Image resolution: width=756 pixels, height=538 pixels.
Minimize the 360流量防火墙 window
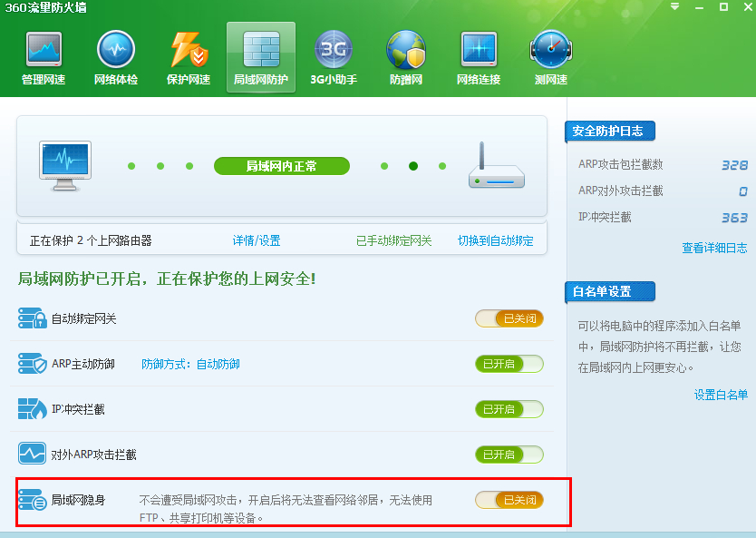[699, 7]
